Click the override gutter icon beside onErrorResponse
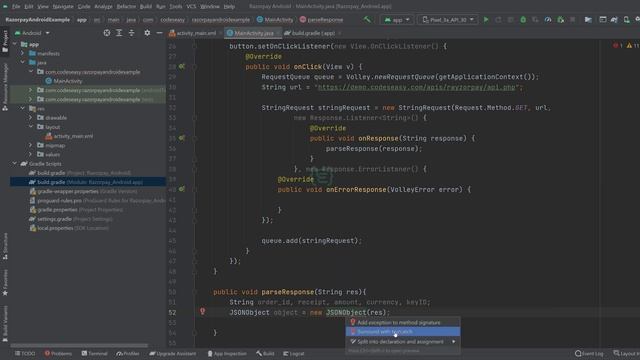Image resolution: width=640 pixels, height=360 pixels. [x=182, y=189]
